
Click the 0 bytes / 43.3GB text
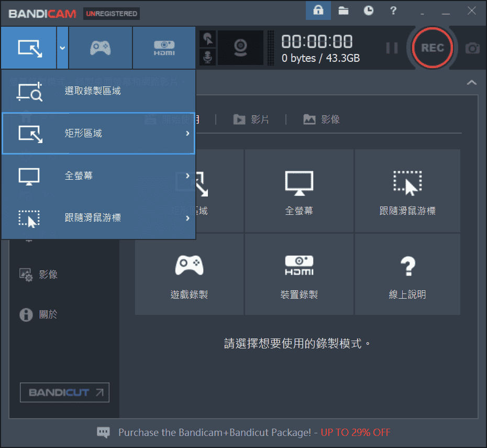(320, 58)
